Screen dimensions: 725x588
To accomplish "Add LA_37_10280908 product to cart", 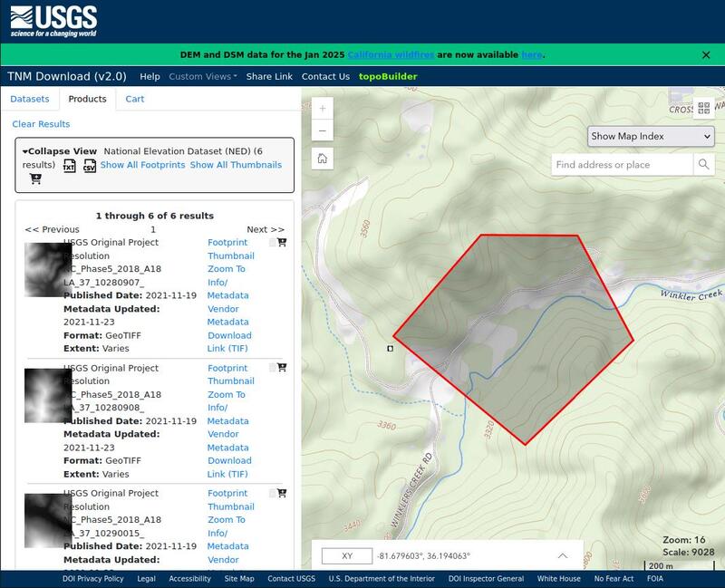I will click(282, 368).
